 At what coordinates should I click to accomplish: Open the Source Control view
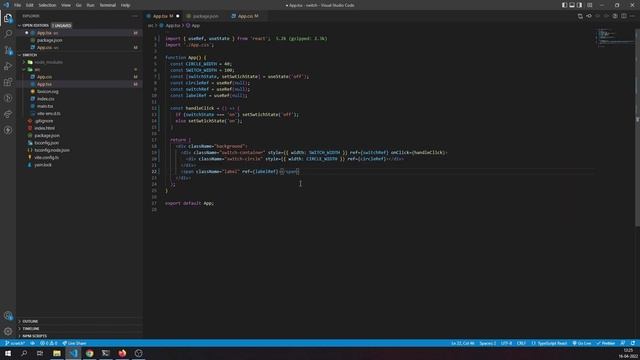[x=8, y=50]
